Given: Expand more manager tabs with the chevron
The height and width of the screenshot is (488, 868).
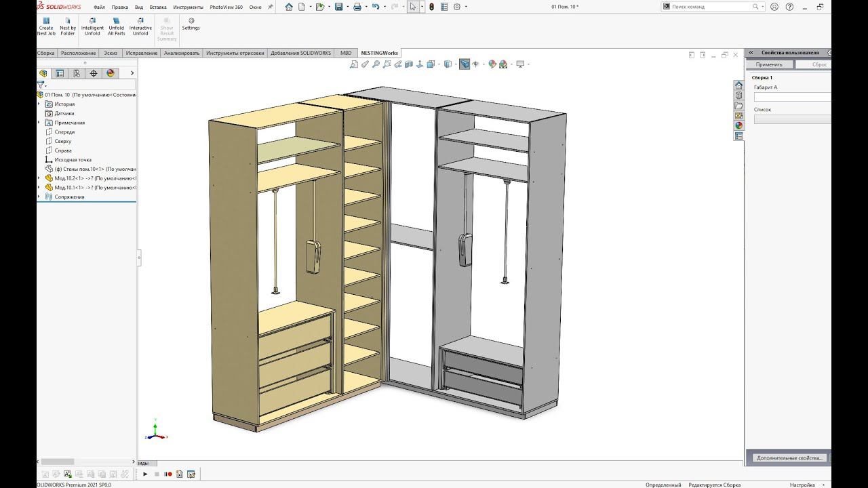Looking at the screenshot, I should pyautogui.click(x=132, y=73).
